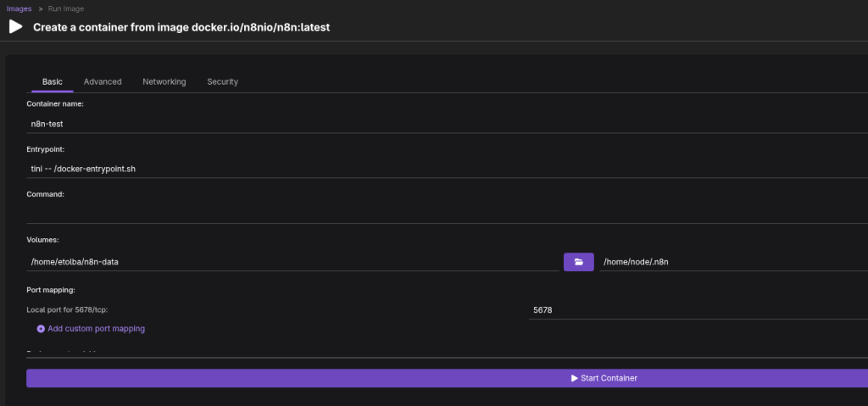Navigate back via the Images breadcrumb
This screenshot has width=868, height=406.
[x=19, y=8]
